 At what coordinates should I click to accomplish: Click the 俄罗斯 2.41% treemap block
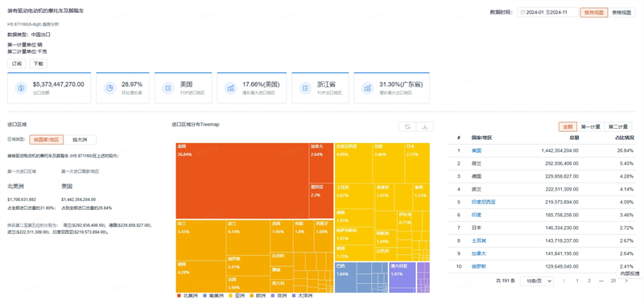click(248, 265)
